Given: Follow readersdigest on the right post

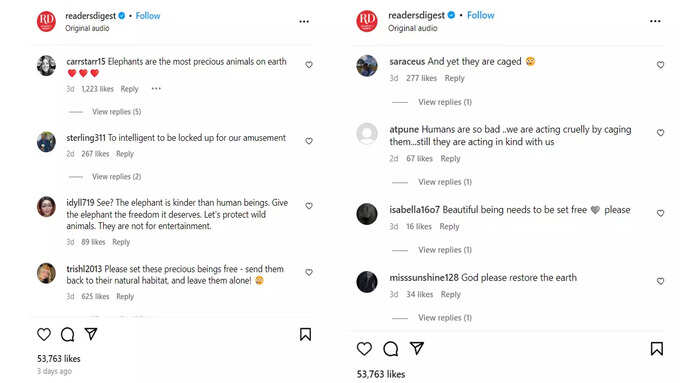Looking at the screenshot, I should pyautogui.click(x=481, y=15).
